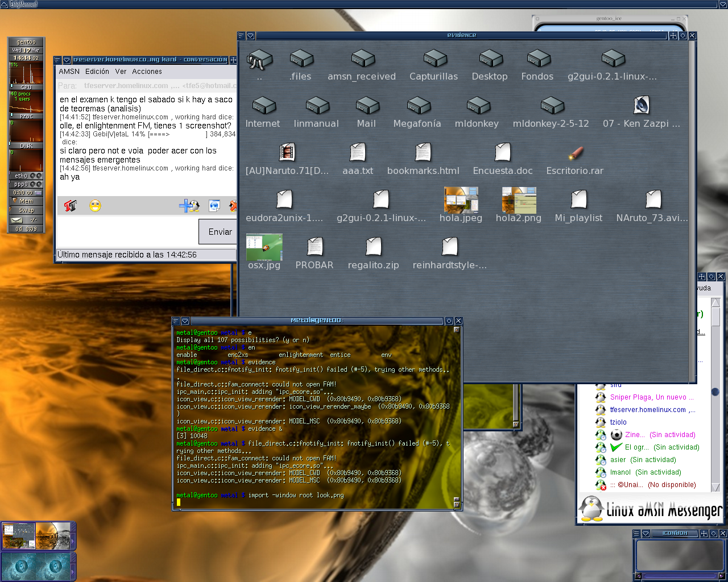Select the mldonkey-2-5-12 folder icon
Image resolution: width=728 pixels, height=582 pixels.
click(552, 105)
